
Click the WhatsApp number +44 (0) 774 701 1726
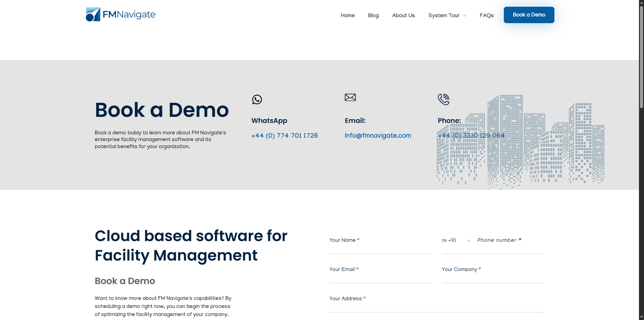tap(284, 136)
